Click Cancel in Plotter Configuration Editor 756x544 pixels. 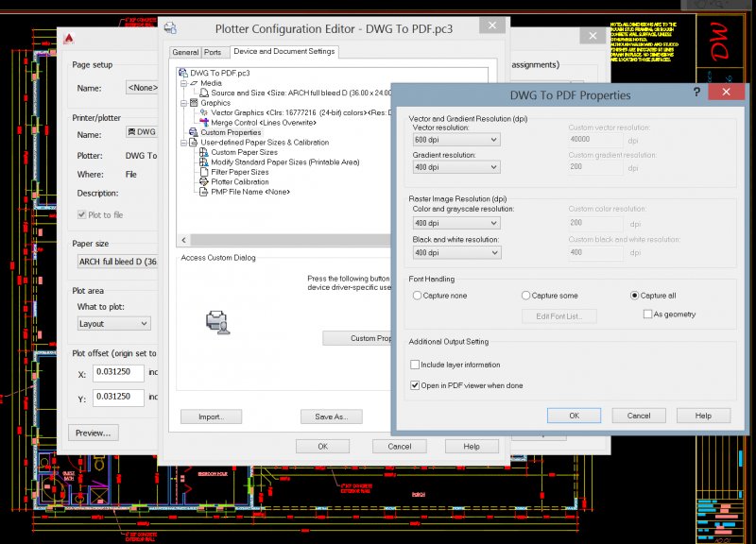point(399,446)
